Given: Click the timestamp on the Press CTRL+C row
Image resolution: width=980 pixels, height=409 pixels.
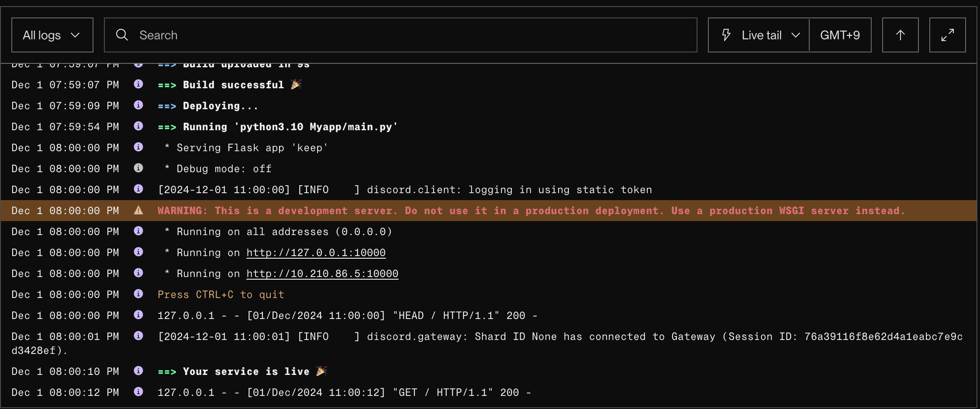Looking at the screenshot, I should click(x=66, y=295).
